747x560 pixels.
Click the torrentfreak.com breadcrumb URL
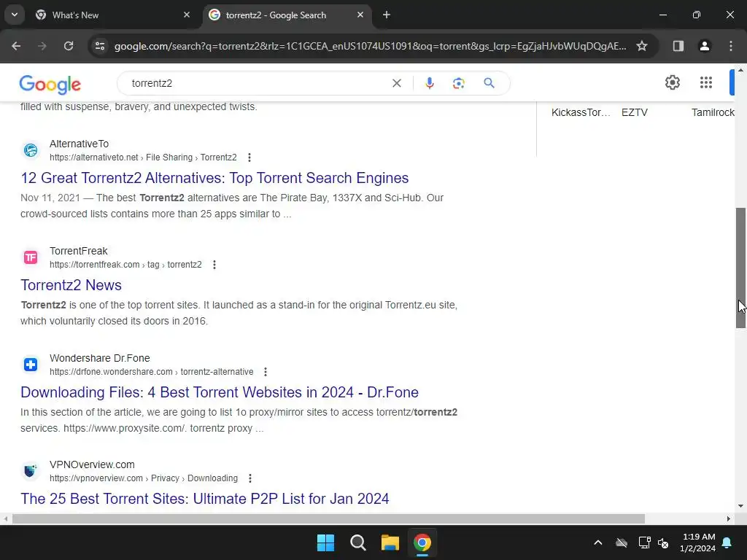(x=125, y=265)
